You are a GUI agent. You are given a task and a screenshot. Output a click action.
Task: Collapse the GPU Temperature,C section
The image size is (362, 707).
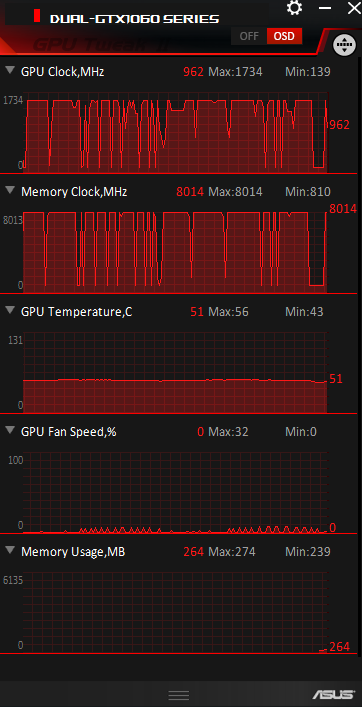(x=10, y=311)
